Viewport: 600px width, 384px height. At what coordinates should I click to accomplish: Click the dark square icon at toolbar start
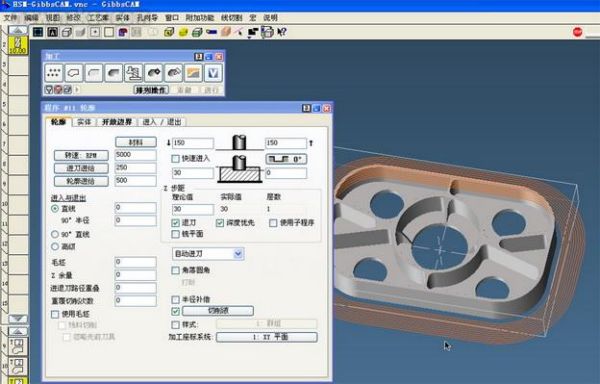(x=38, y=32)
